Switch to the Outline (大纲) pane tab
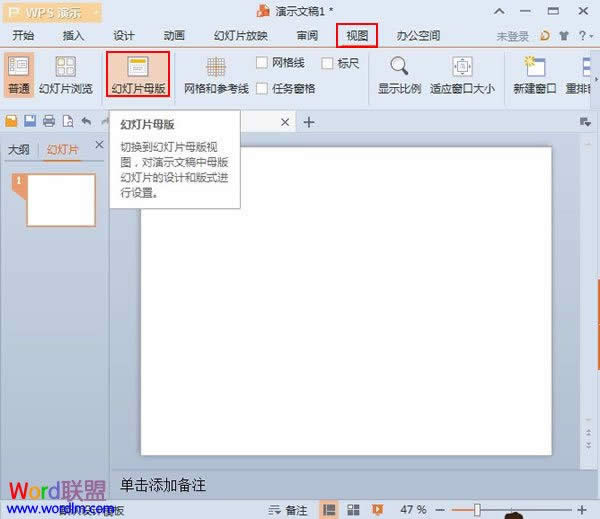The height and width of the screenshot is (519, 600). click(18, 149)
